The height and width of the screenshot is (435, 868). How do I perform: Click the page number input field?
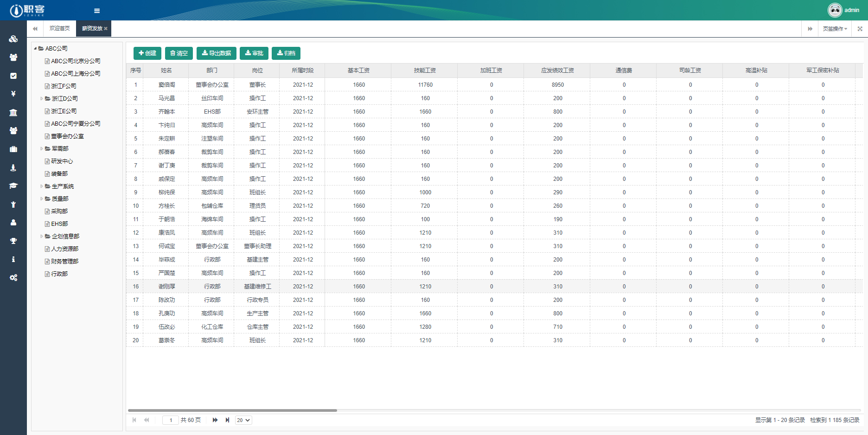[171, 420]
